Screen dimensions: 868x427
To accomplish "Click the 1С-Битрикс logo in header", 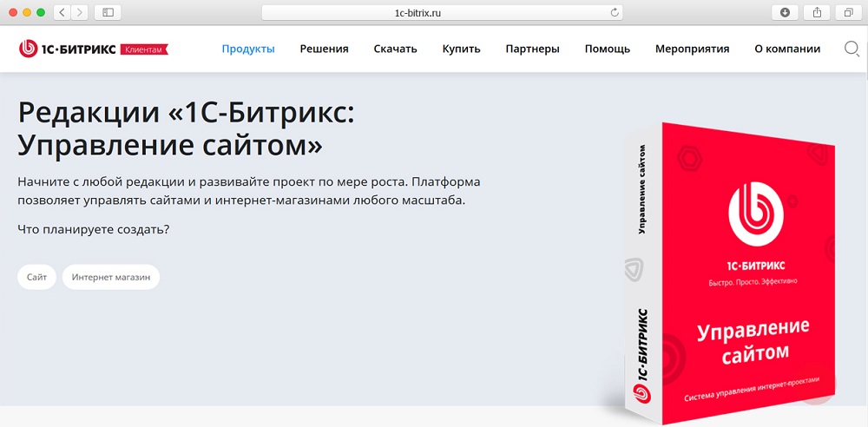I will point(67,49).
